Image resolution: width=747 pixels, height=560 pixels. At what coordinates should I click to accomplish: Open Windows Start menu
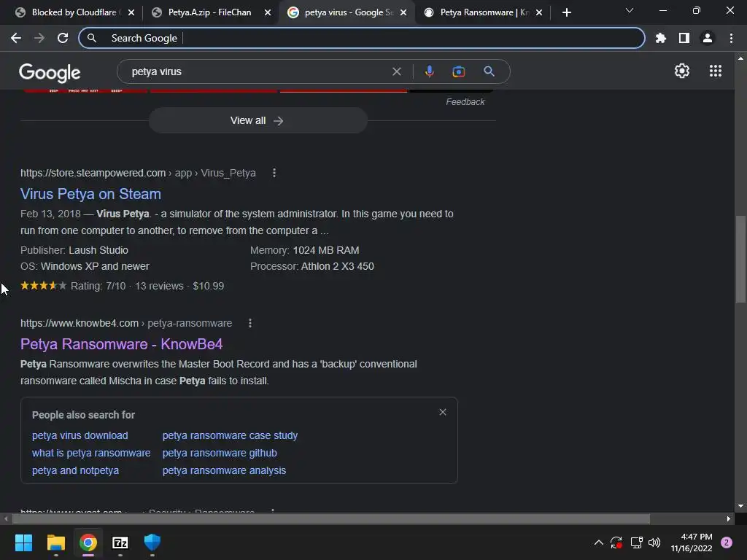pos(23,542)
